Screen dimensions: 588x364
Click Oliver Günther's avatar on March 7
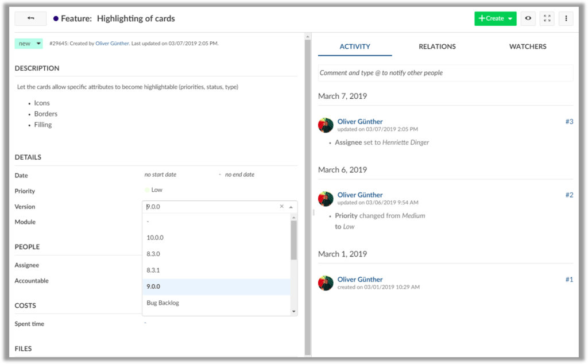coord(326,125)
